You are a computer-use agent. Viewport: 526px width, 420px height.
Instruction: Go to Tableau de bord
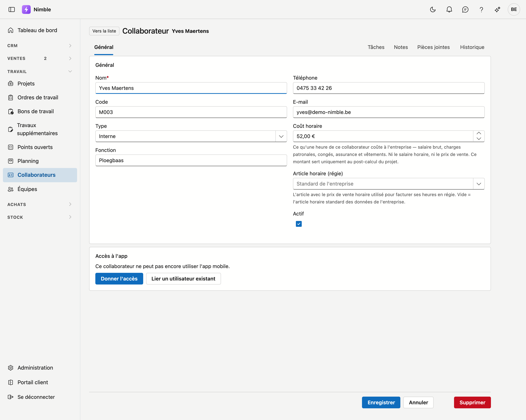tap(40, 30)
